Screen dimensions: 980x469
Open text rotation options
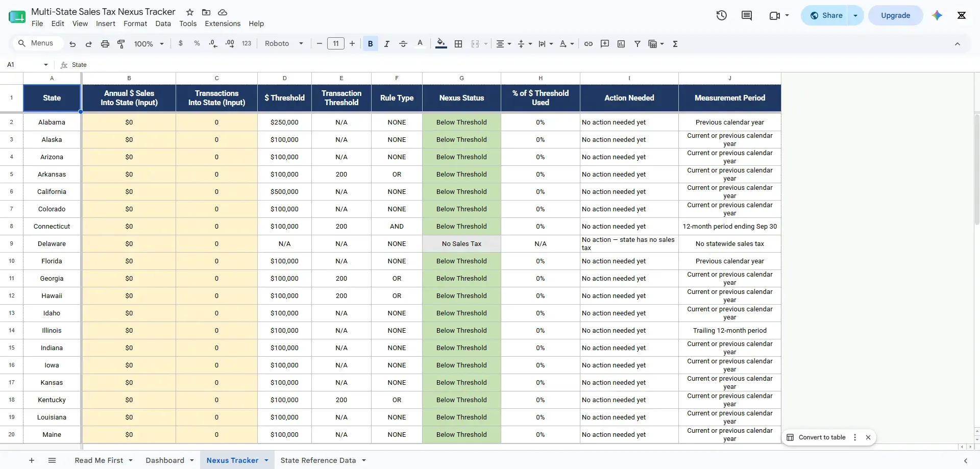pyautogui.click(x=567, y=44)
